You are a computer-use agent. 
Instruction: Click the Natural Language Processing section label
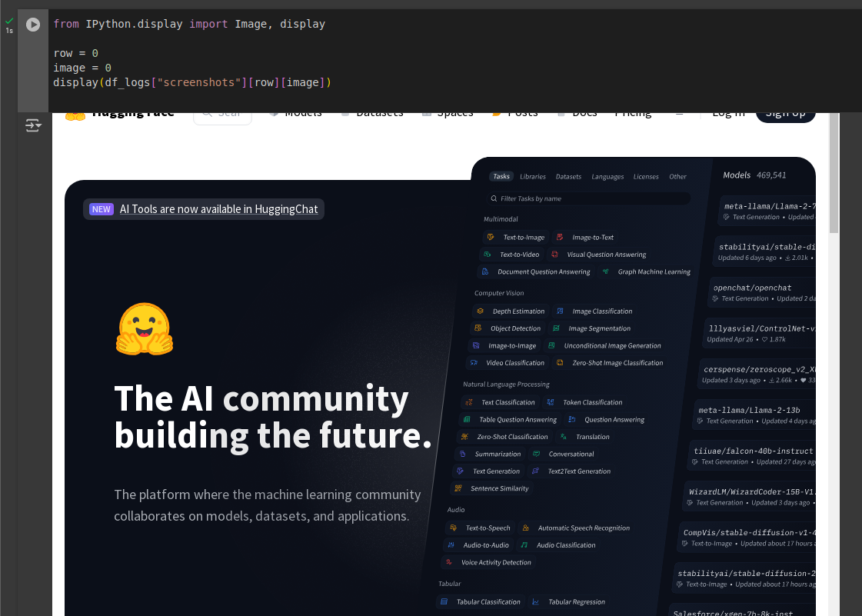[506, 384]
